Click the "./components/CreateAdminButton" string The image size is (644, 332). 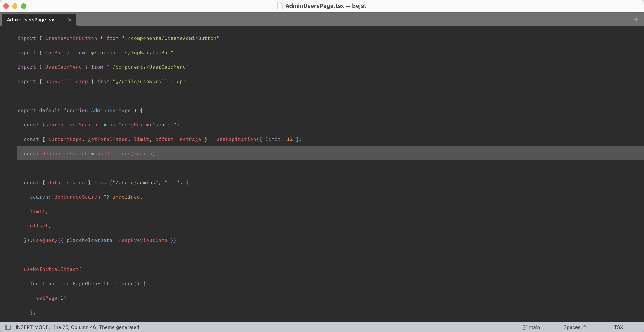pyautogui.click(x=170, y=38)
